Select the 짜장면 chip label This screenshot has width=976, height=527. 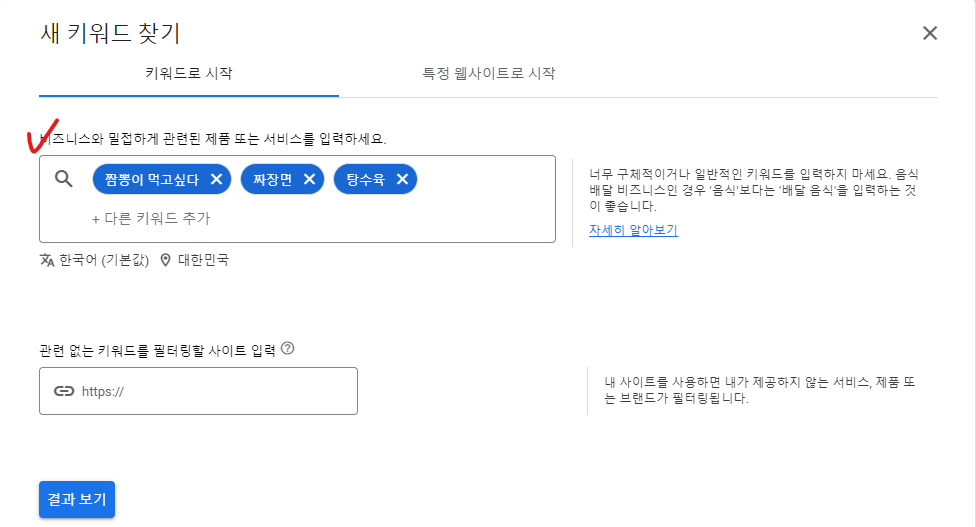tap(272, 179)
